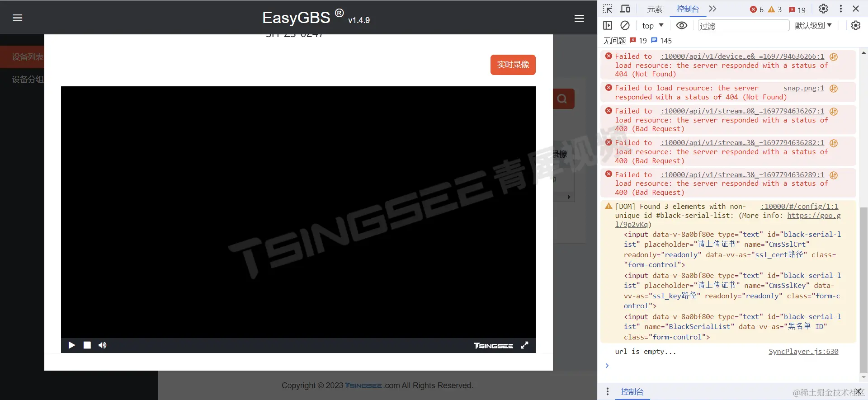Switch to the 元素 tab in DevTools
This screenshot has width=868, height=400.
pos(654,9)
